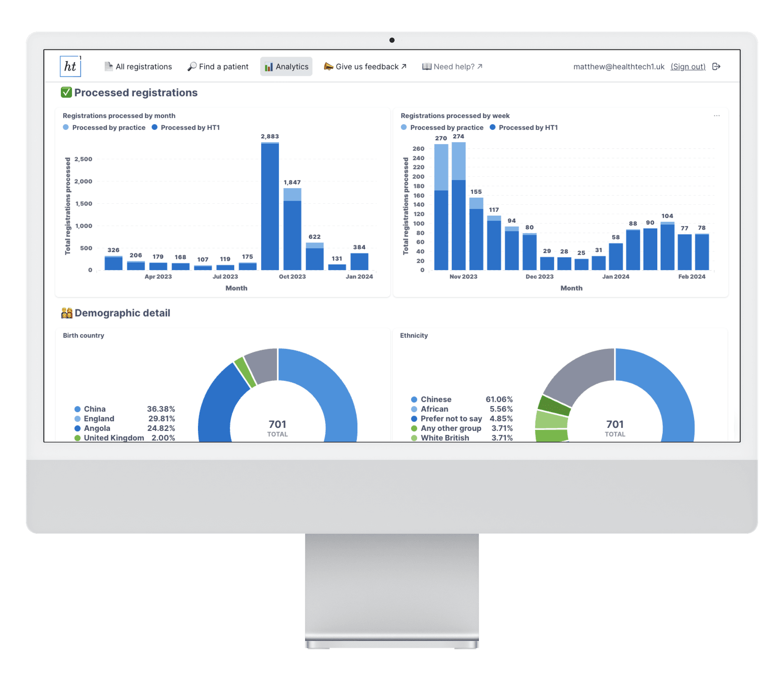Toggle Prefer not to say legend entry
This screenshot has width=784, height=678.
click(x=462, y=419)
